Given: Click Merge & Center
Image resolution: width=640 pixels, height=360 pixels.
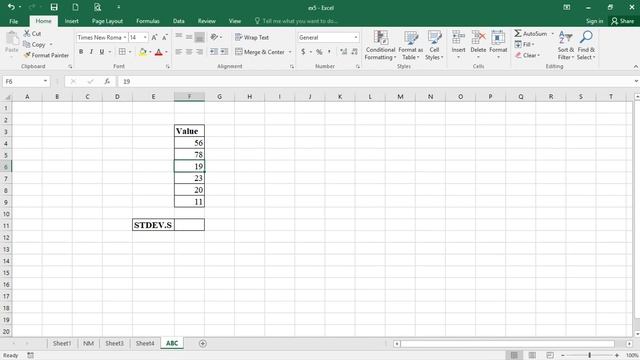Looking at the screenshot, I should click(x=260, y=52).
